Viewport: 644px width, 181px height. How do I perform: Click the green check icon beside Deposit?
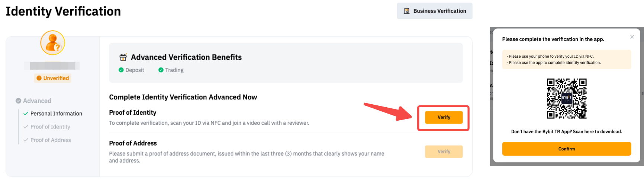[x=121, y=70]
